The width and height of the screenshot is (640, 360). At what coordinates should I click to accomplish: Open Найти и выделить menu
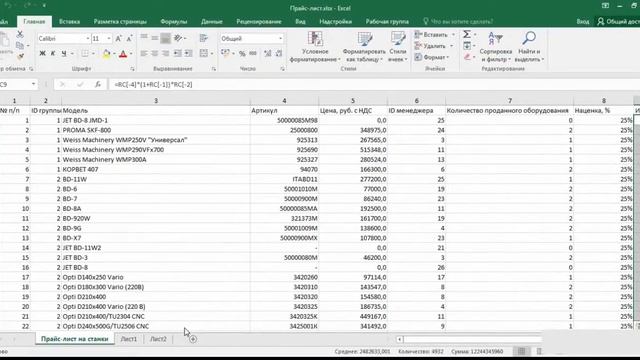click(x=529, y=47)
